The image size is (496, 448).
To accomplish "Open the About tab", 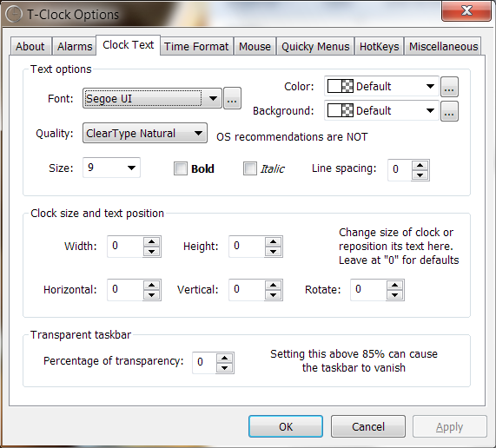I will 30,47.
